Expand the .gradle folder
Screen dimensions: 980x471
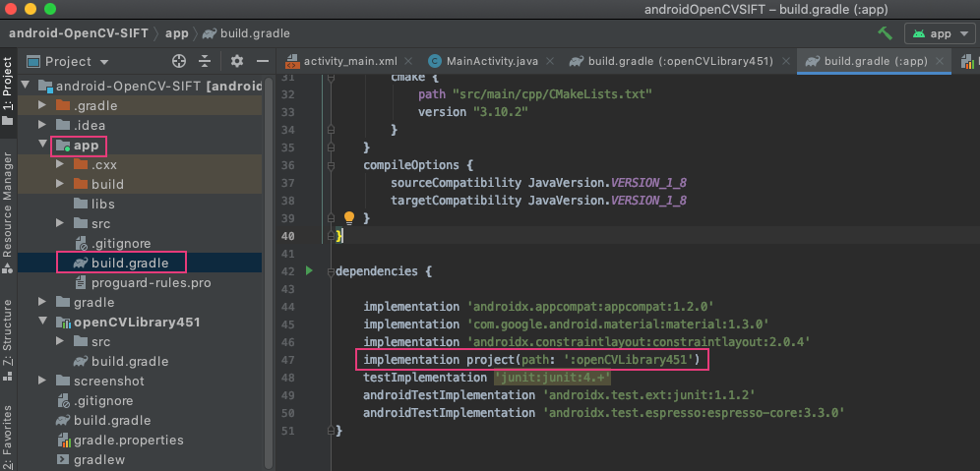pyautogui.click(x=42, y=105)
